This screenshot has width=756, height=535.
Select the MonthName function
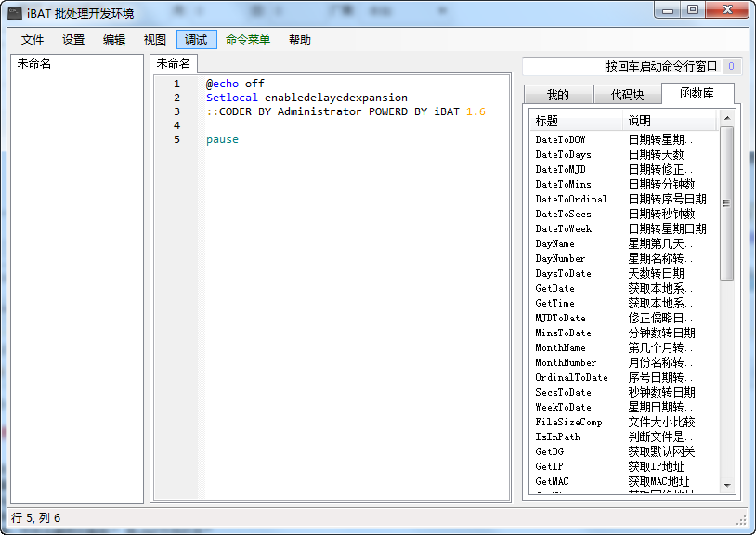pos(560,348)
